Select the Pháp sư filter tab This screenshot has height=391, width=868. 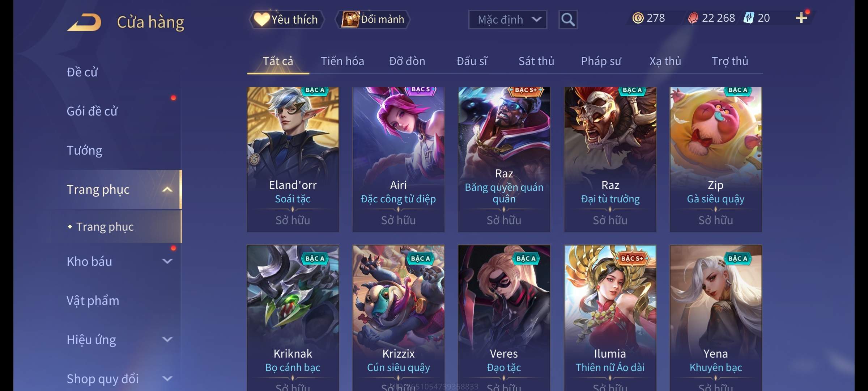[x=601, y=61]
